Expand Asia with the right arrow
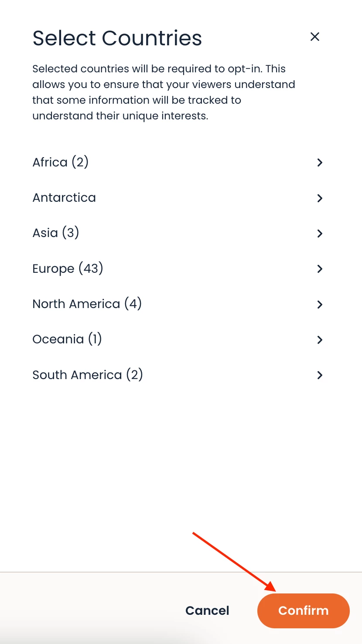The width and height of the screenshot is (362, 644). 320,234
